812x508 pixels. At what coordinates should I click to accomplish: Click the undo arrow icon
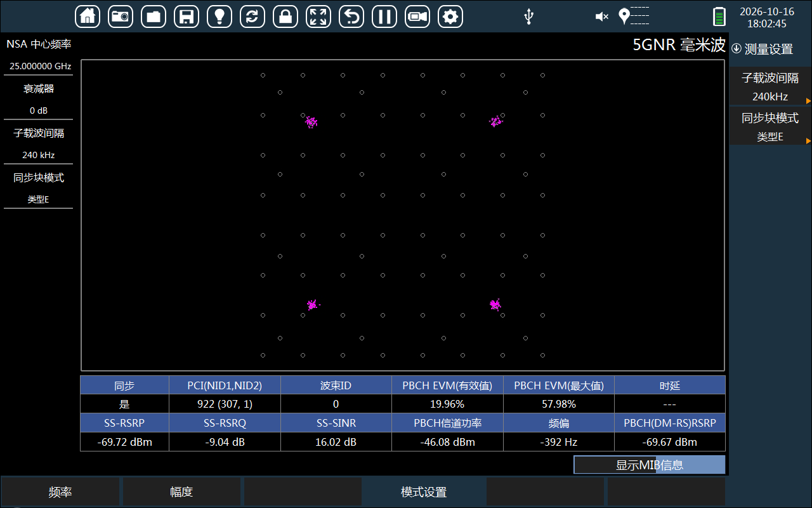point(351,17)
